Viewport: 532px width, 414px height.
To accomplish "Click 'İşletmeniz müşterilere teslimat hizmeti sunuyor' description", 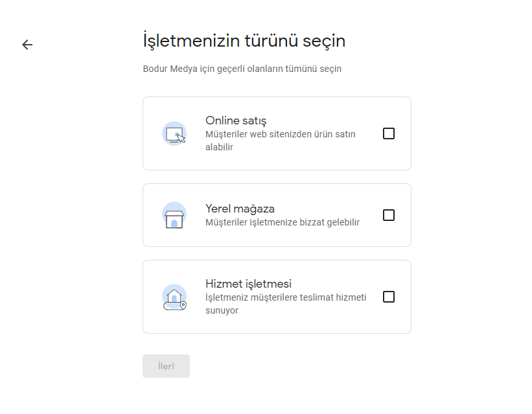I will tap(286, 304).
